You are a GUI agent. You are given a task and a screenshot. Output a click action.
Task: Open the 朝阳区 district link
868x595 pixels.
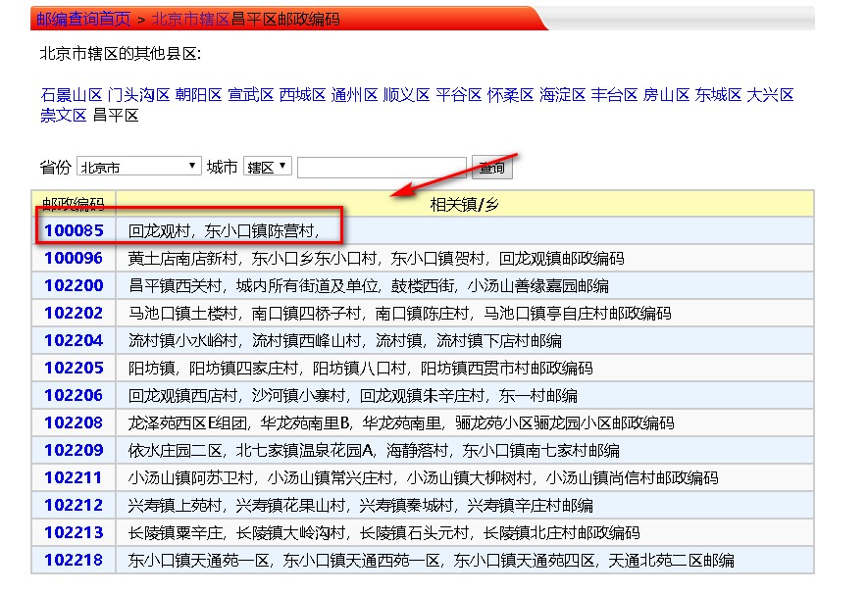pyautogui.click(x=197, y=95)
